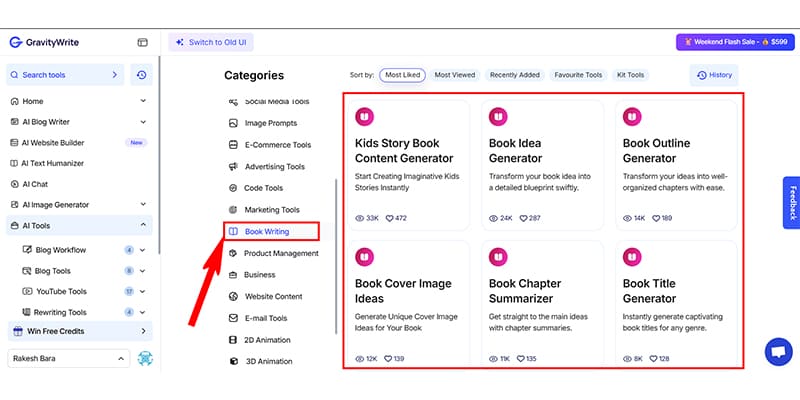Open the Book Idea Generator card
The width and height of the screenshot is (800, 400).
(542, 165)
